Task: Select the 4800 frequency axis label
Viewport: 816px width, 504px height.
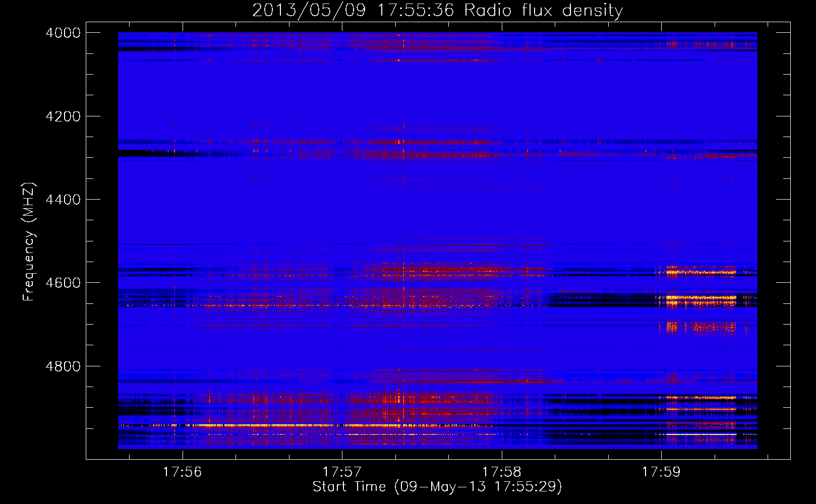Action: tap(63, 366)
